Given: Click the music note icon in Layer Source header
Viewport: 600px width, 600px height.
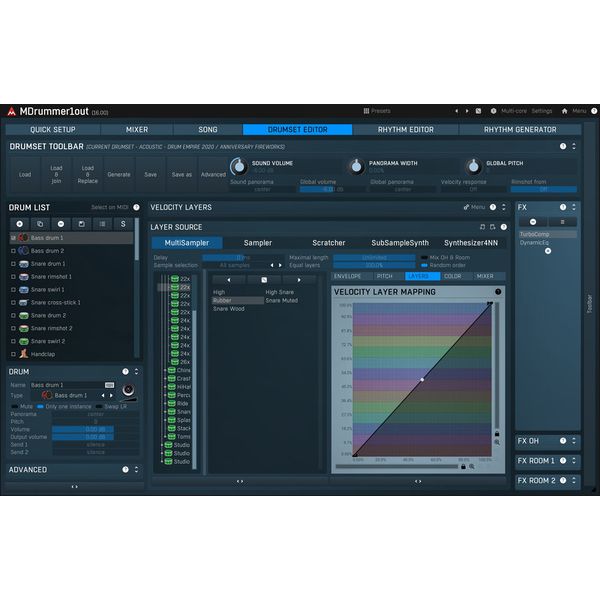Looking at the screenshot, I should 483,227.
